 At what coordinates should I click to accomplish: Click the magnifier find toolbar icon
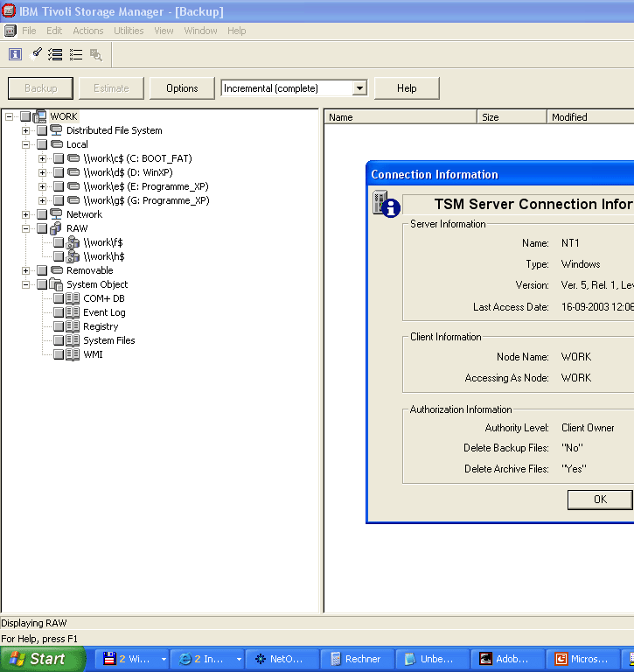[x=96, y=55]
